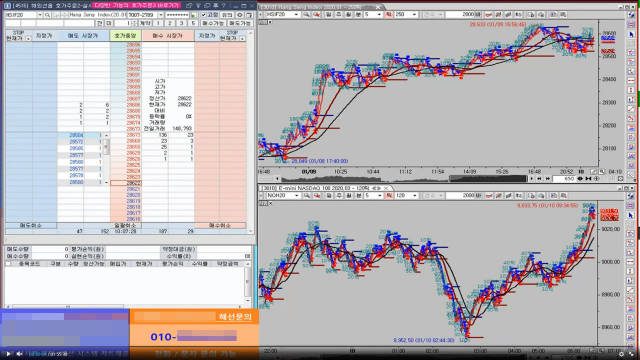Click the help question mark in order window title bar

pos(224,6)
